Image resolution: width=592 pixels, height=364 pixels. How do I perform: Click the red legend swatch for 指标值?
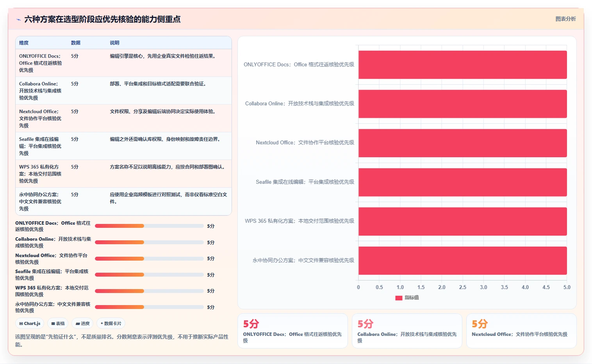(x=399, y=298)
